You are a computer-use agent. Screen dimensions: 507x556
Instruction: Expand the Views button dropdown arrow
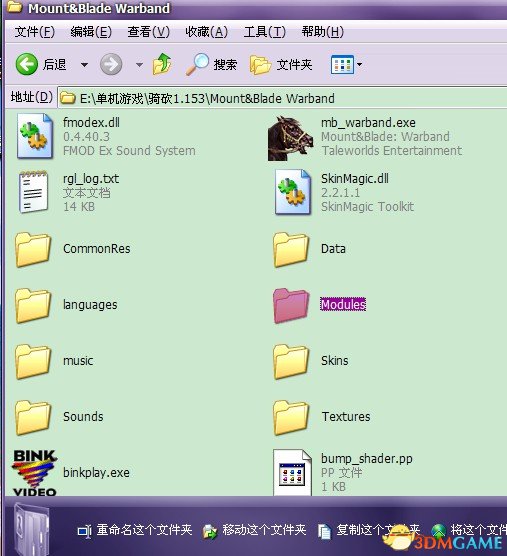click(360, 65)
